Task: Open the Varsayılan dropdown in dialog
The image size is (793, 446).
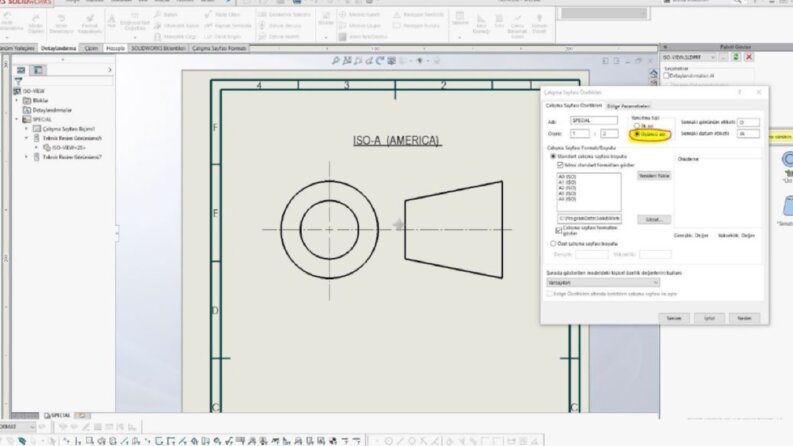Action: (x=603, y=283)
